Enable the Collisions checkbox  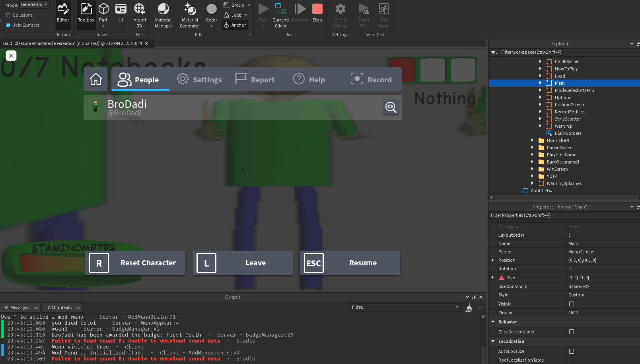(8, 15)
